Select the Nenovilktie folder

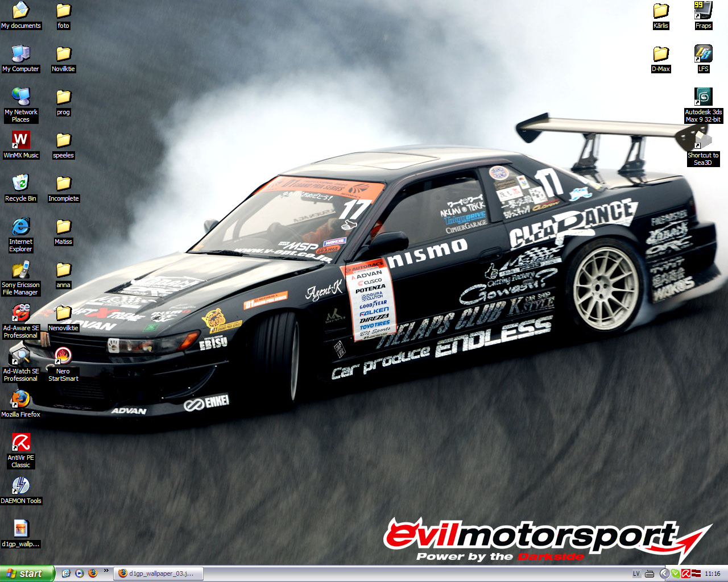point(64,318)
